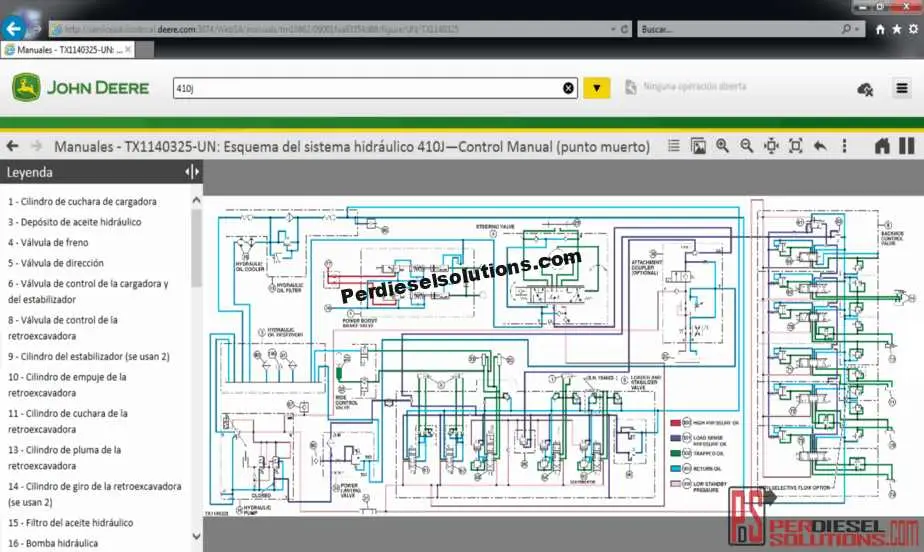Zoom in on the hydraulic schematic

pyautogui.click(x=722, y=146)
